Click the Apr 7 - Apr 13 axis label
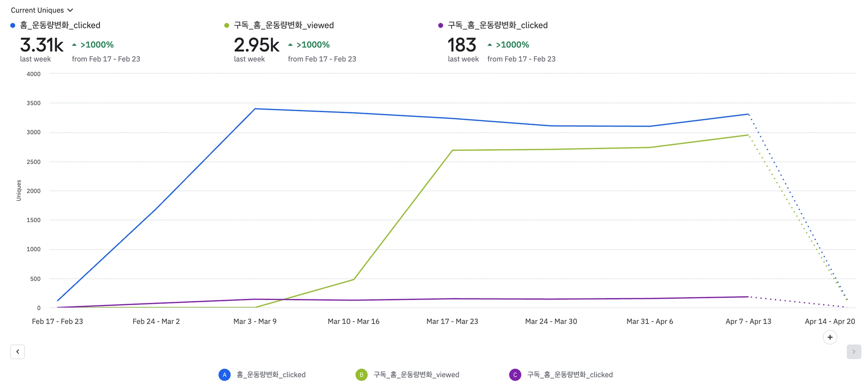Viewport: 868px width, 389px height. pyautogui.click(x=748, y=321)
